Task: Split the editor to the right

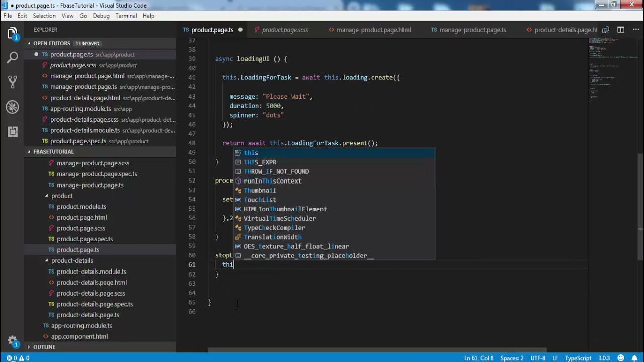Action: (621, 30)
